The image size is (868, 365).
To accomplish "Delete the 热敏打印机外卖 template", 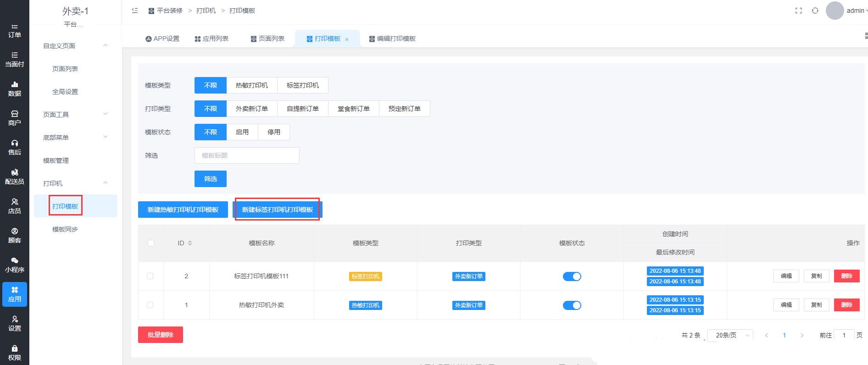I will click(847, 305).
